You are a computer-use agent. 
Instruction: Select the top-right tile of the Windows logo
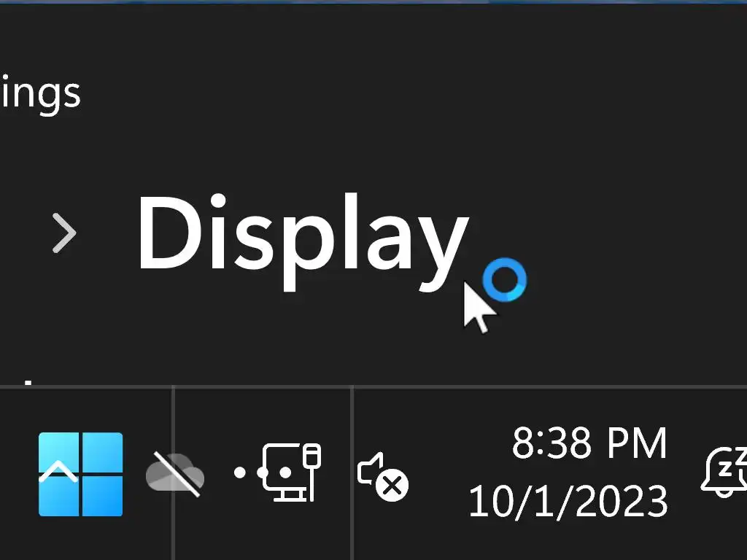102,452
